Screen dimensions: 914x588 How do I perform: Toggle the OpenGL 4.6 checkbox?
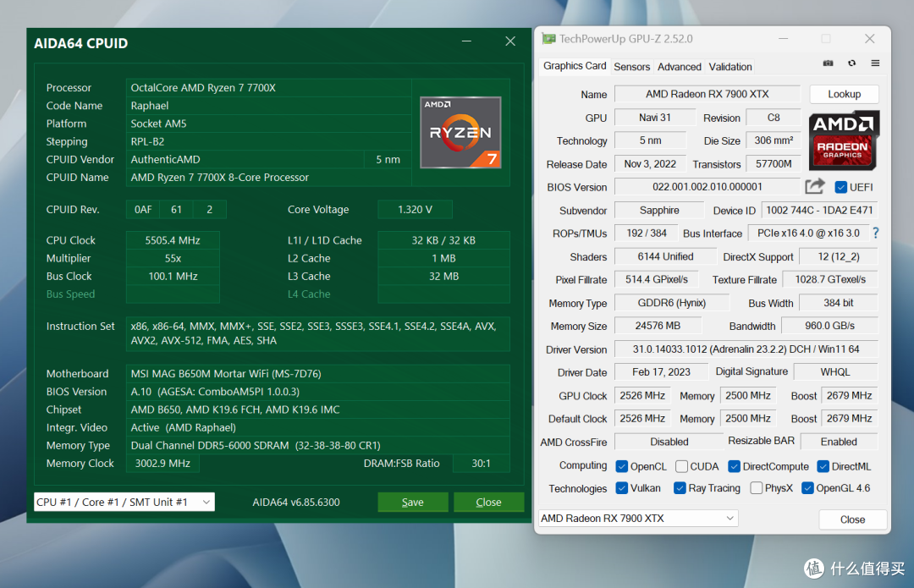coord(807,488)
